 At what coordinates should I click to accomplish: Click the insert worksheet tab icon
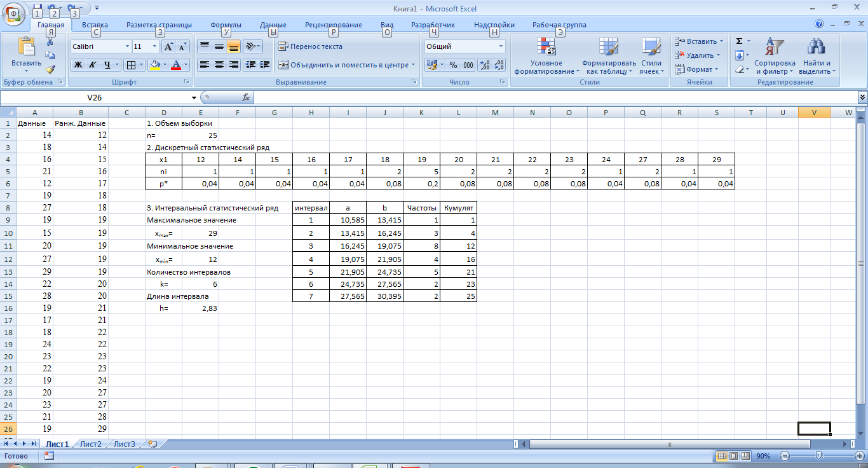tap(152, 444)
